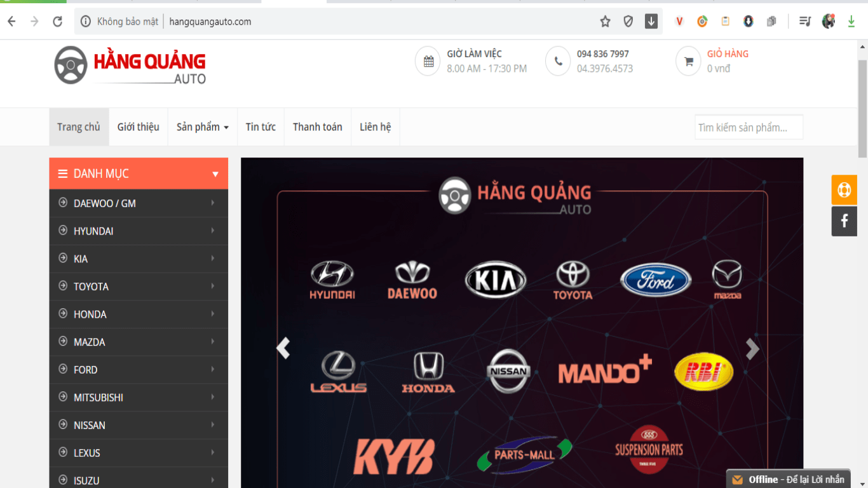This screenshot has height=488, width=868.
Task: Click the red V extension icon
Action: pyautogui.click(x=679, y=22)
